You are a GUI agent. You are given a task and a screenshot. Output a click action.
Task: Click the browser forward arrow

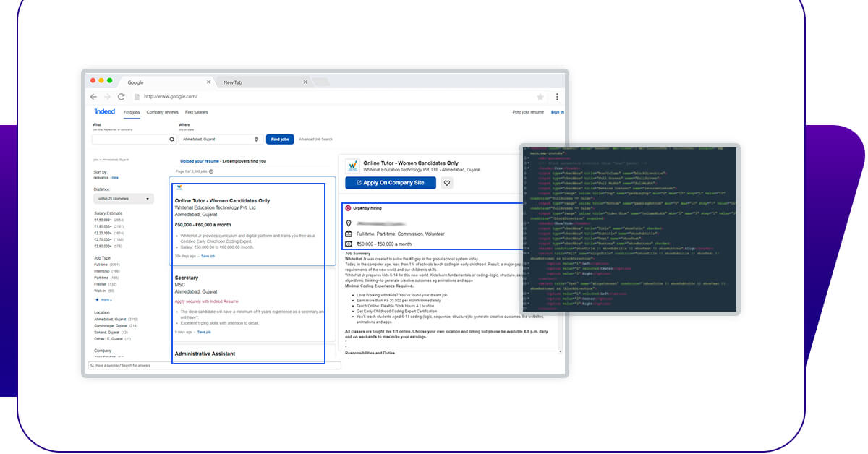pos(107,97)
